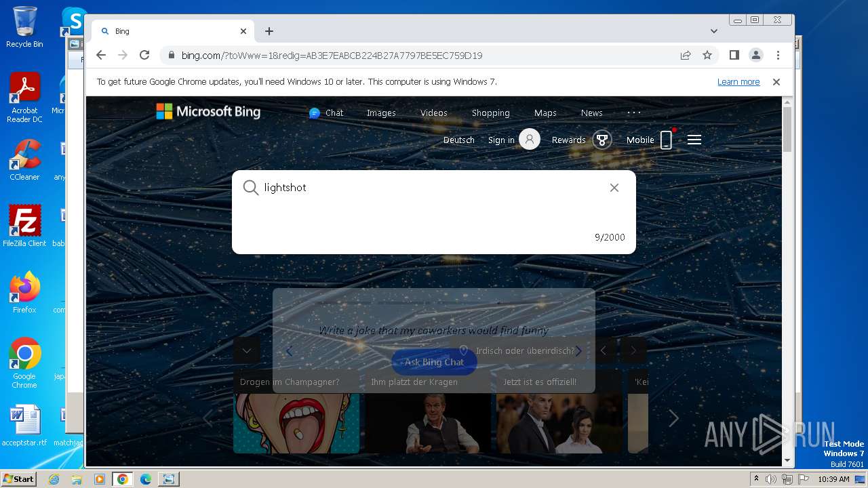Collapse news feed chevron button

[x=247, y=350]
